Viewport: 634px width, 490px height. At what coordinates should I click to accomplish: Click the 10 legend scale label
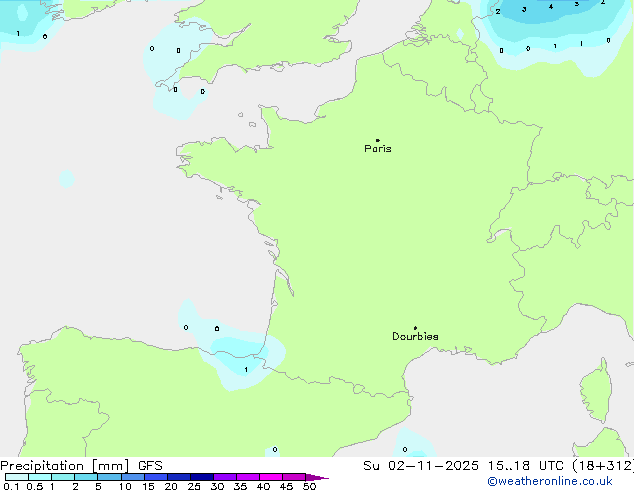tap(125, 486)
